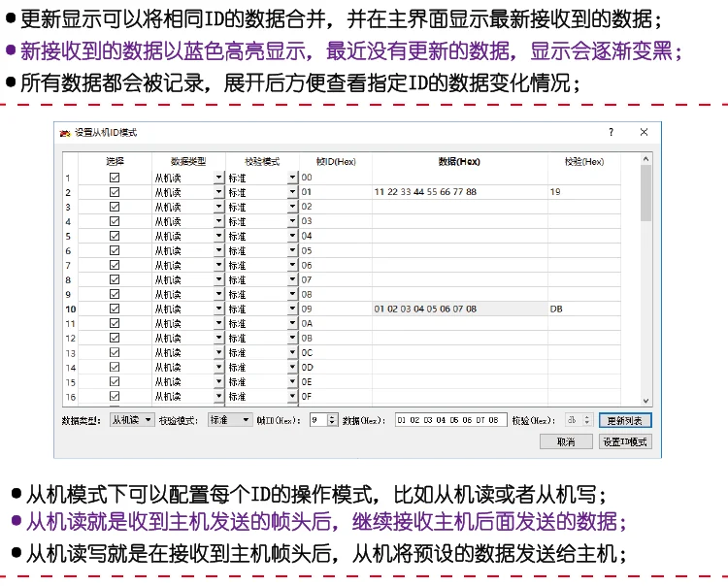728x586 pixels.
Task: Toggle the checkbox in row 12
Action: (x=115, y=338)
